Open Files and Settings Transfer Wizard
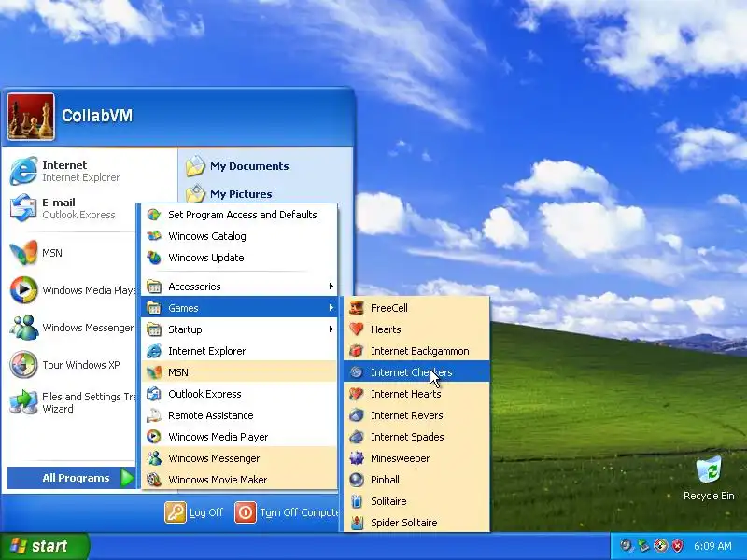The width and height of the screenshot is (747, 560). [x=72, y=402]
